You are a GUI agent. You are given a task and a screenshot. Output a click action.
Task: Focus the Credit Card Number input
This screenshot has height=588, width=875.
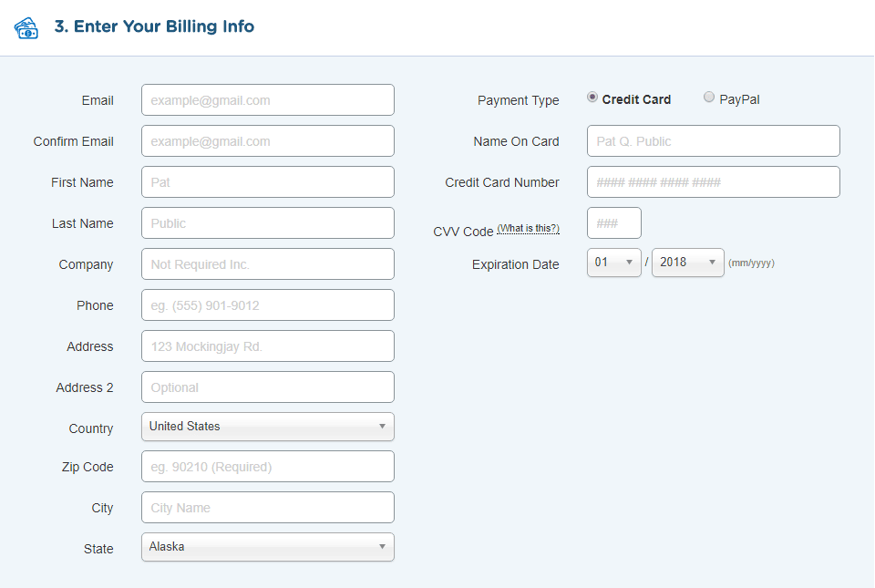(x=713, y=181)
